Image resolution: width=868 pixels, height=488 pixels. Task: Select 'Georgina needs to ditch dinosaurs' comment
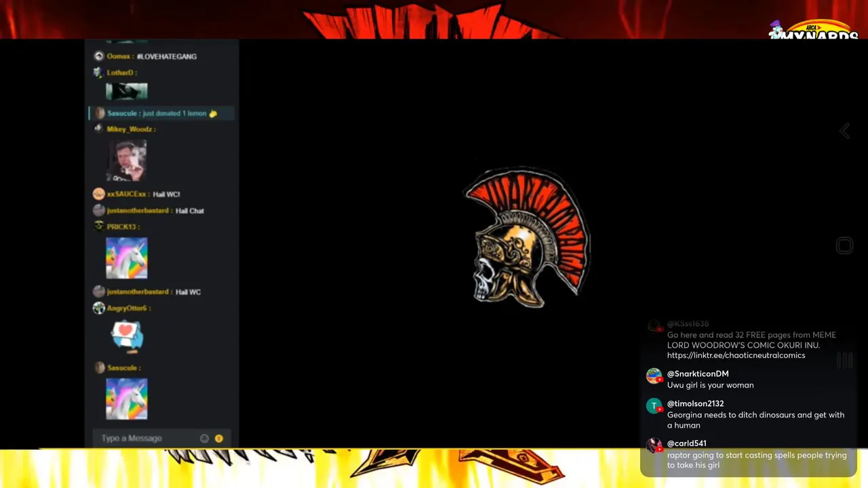point(755,420)
